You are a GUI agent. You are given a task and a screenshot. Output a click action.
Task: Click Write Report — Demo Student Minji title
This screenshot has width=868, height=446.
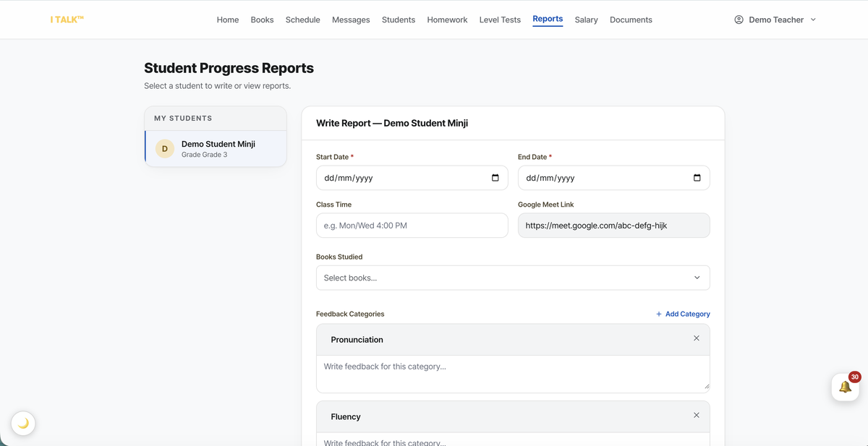click(392, 123)
